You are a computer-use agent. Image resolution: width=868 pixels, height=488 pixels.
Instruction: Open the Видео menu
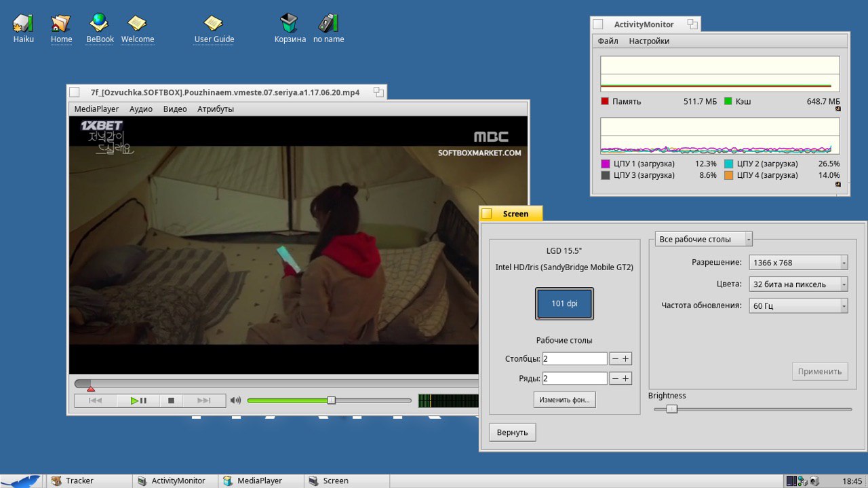(x=175, y=109)
